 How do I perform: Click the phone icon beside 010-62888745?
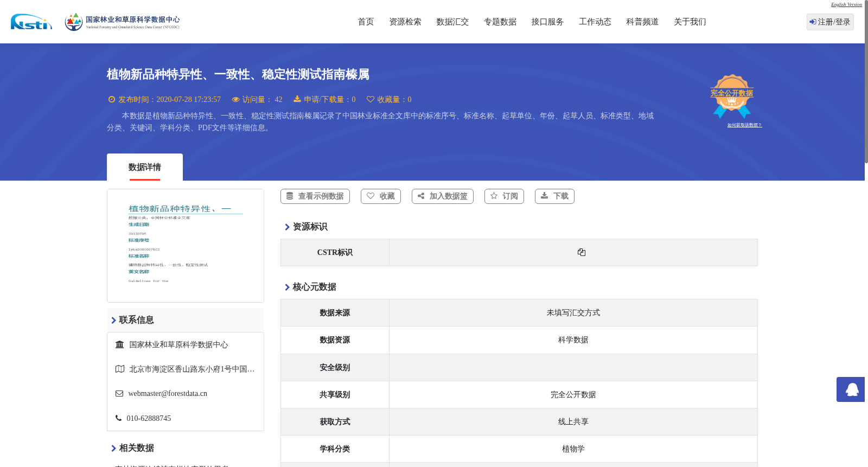(x=118, y=418)
